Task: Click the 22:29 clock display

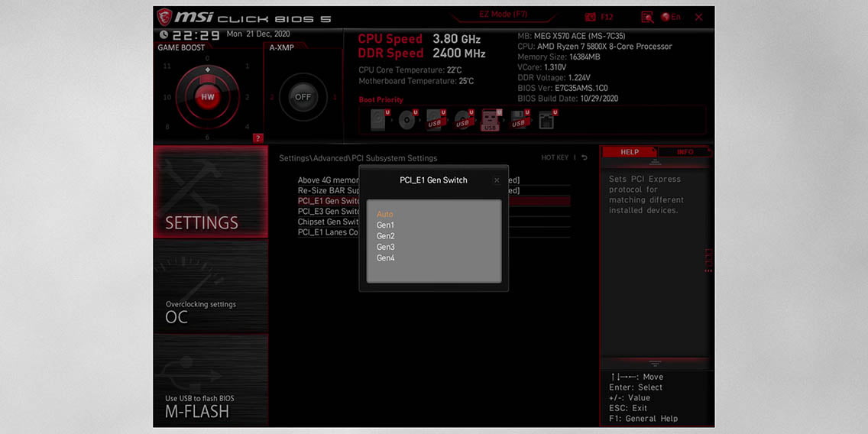Action: [196, 35]
